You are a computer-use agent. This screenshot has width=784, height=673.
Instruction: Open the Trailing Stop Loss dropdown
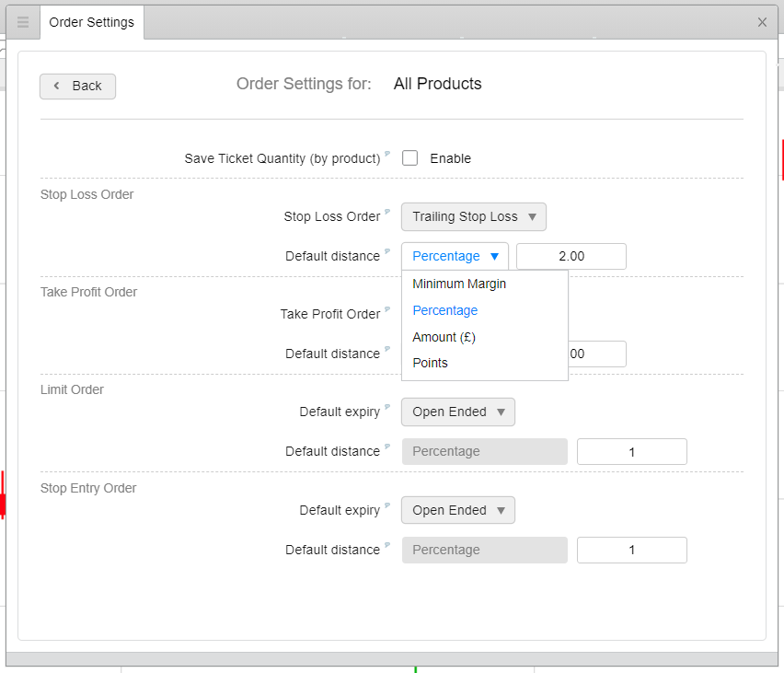click(474, 217)
